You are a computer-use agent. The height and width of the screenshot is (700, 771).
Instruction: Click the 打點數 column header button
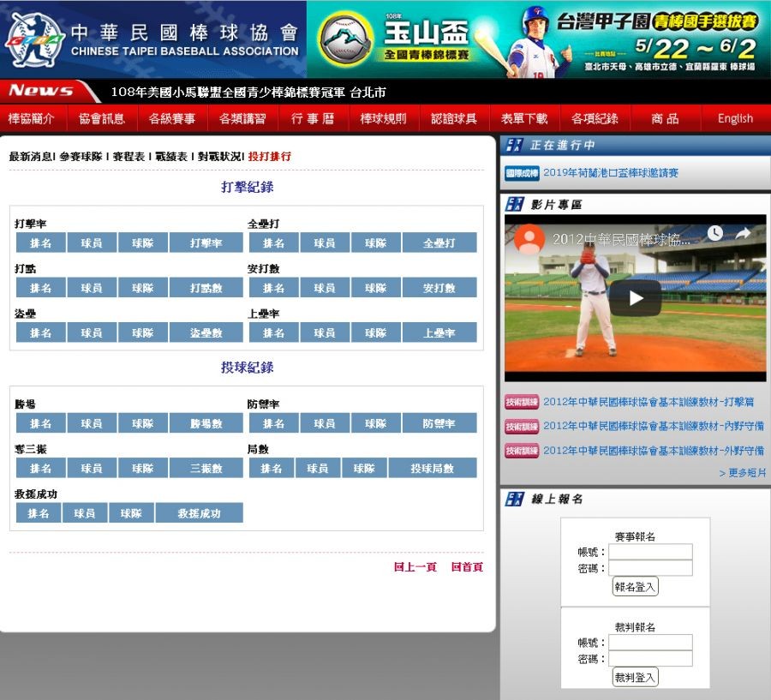(206, 287)
